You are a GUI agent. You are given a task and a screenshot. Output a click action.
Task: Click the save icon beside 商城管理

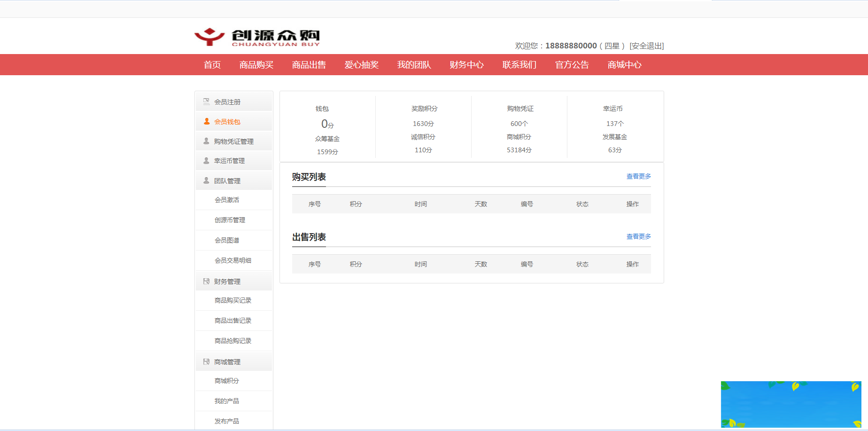(206, 361)
